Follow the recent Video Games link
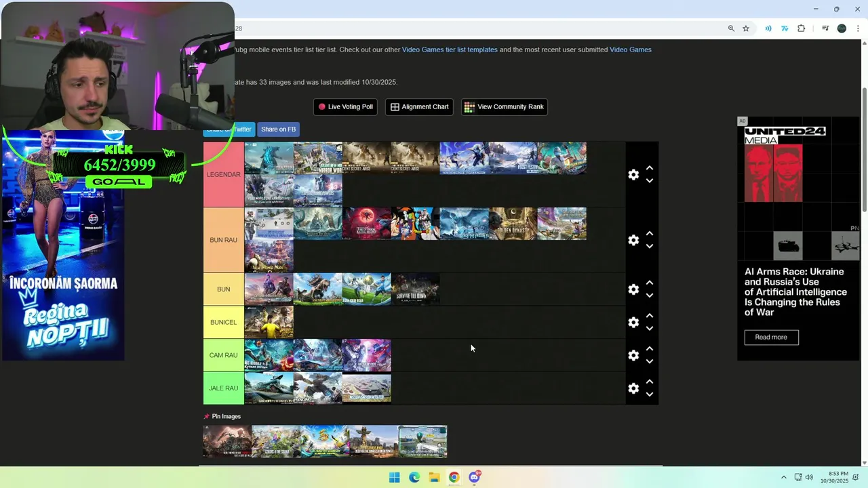 point(631,49)
